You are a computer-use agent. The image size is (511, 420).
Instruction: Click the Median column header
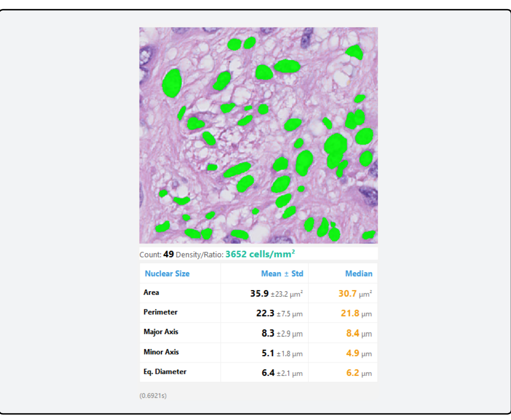click(x=359, y=274)
